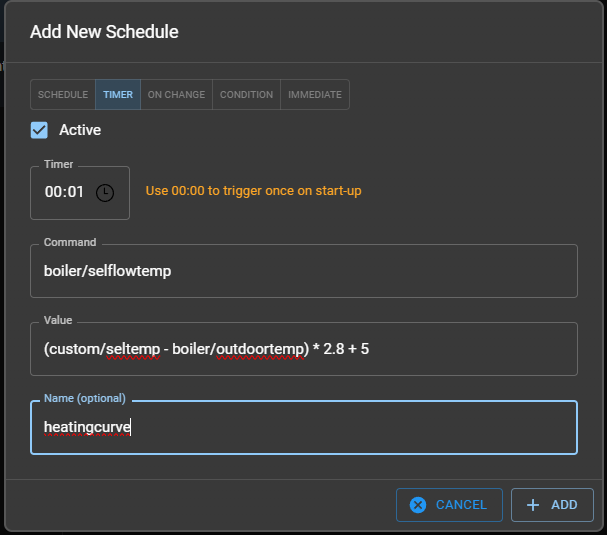
Task: Click the orange 00:00 start-up hint
Action: (x=253, y=191)
